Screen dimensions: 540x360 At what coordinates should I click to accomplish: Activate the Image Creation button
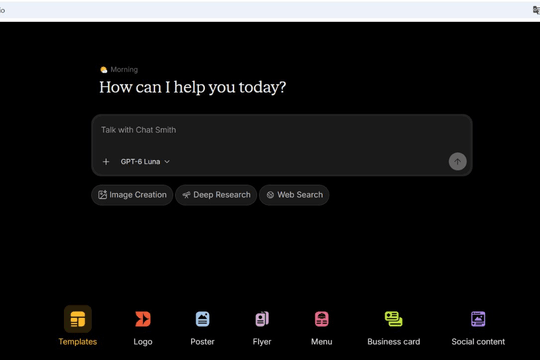(132, 195)
